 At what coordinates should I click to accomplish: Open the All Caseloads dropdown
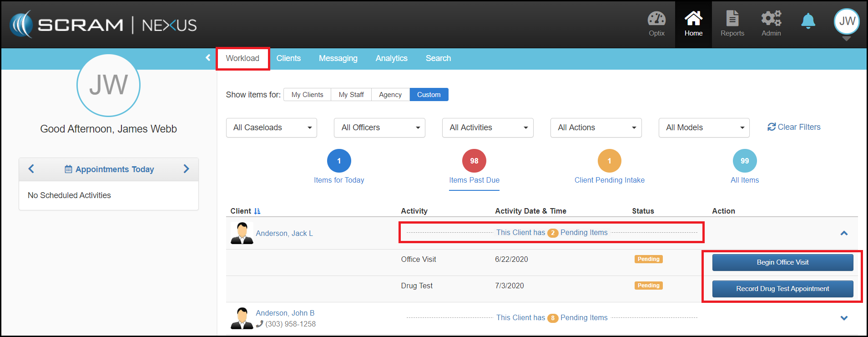coord(271,128)
